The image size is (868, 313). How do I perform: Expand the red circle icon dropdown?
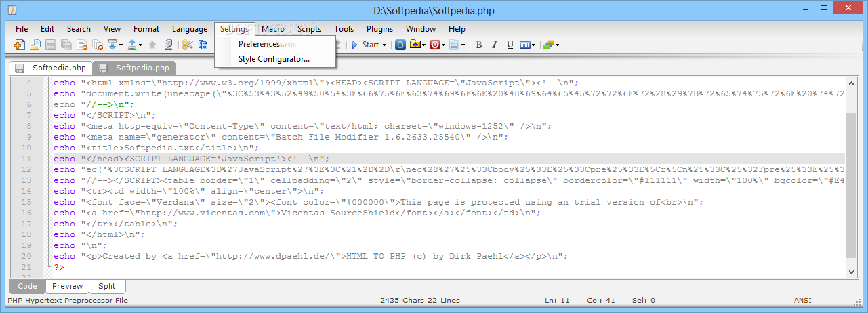pos(443,45)
